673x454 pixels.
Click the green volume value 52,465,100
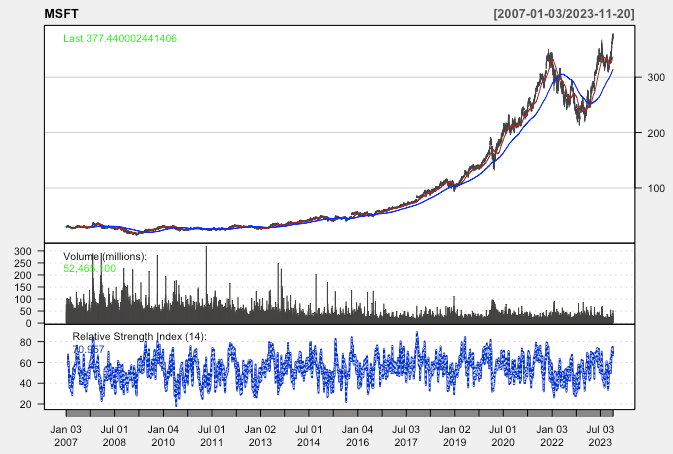pos(89,268)
